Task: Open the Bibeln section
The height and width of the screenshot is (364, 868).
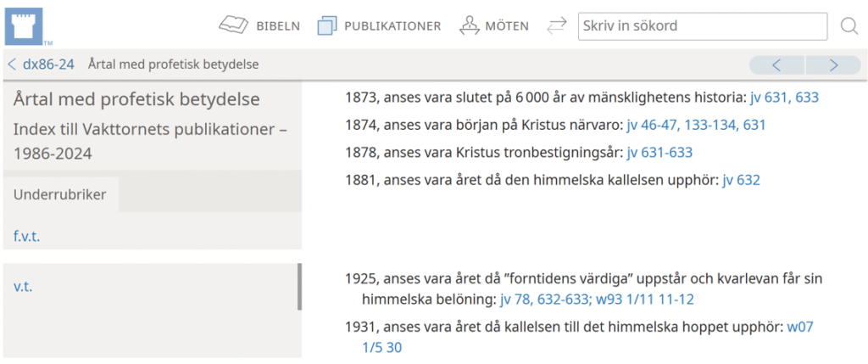Action: tap(259, 26)
